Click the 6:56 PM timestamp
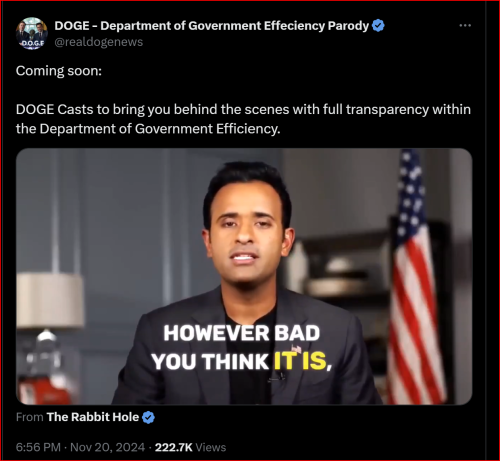 pyautogui.click(x=38, y=447)
